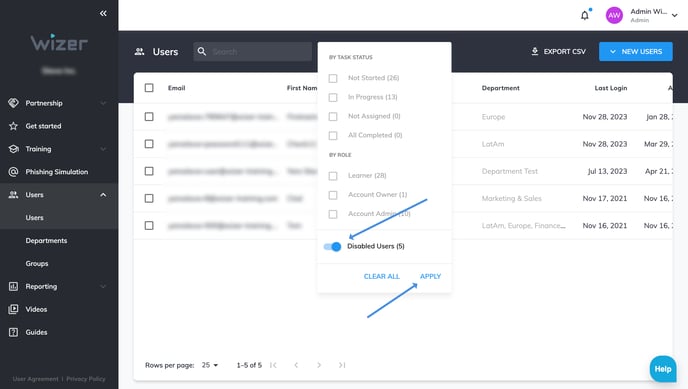Check the Account Admin role filter
Screen dimensions: 688x389
point(333,214)
